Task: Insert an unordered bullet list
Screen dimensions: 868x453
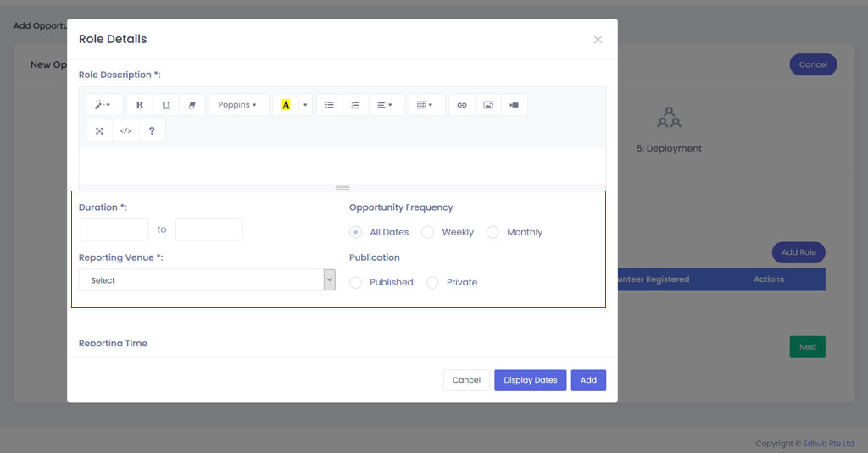Action: click(x=330, y=105)
